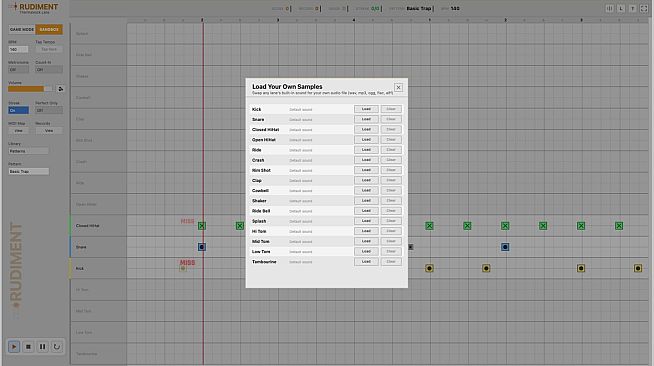Load a sample for Snare
654x366 pixels.
coord(366,119)
